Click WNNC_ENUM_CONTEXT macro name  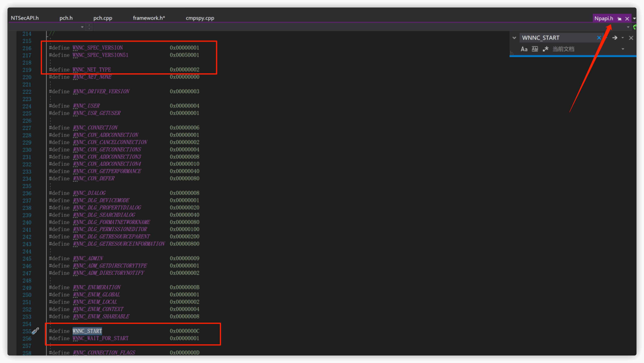pos(98,309)
